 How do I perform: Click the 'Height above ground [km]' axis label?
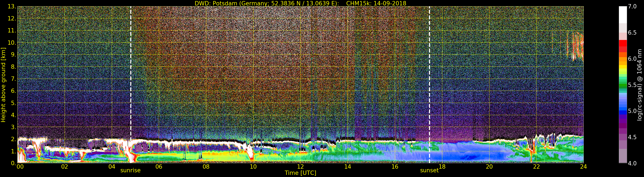(3, 85)
